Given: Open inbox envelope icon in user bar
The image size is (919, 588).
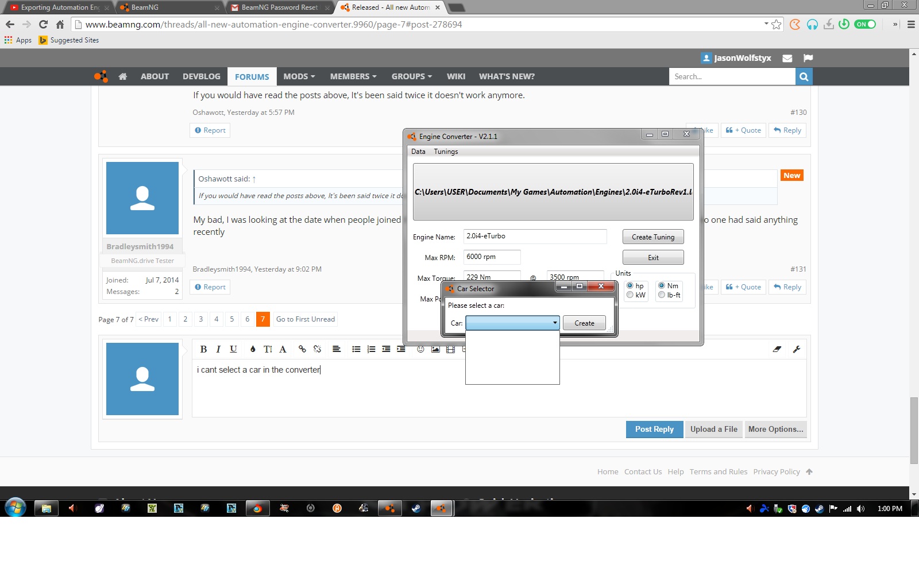Looking at the screenshot, I should click(x=787, y=58).
